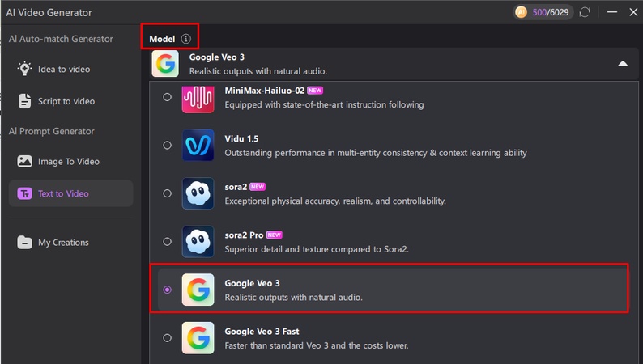Select the MiniMax-Hailuo-02 radio button
The height and width of the screenshot is (364, 643).
pyautogui.click(x=167, y=97)
